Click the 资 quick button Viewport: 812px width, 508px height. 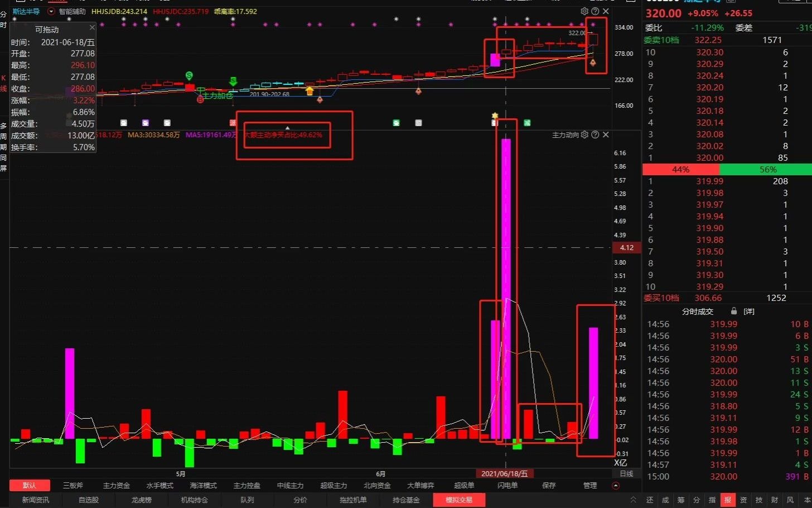click(743, 500)
